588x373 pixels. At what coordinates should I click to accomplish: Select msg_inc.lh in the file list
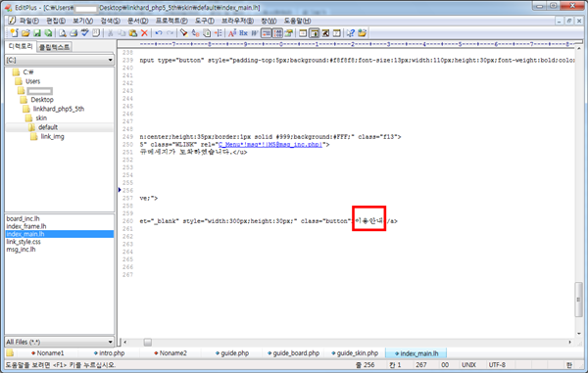[x=21, y=250]
